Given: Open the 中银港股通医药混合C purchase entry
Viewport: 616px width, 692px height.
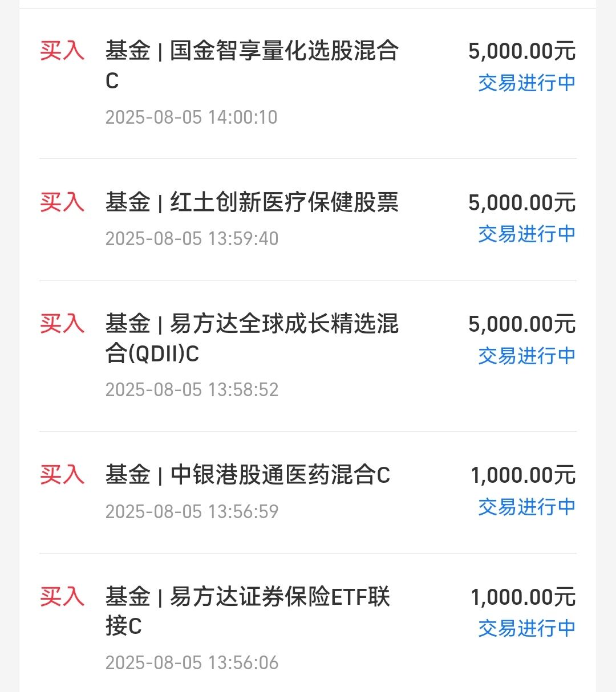Looking at the screenshot, I should pyautogui.click(x=308, y=492).
